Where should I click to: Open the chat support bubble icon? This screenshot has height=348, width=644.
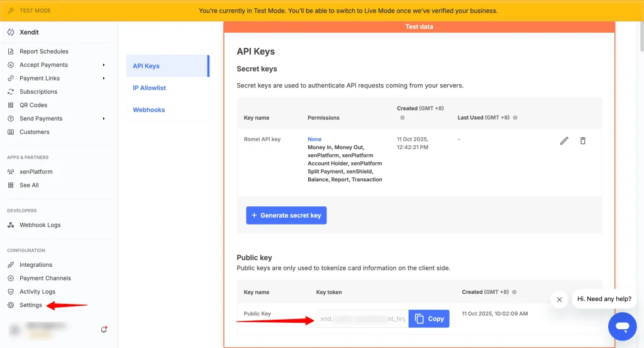point(622,326)
